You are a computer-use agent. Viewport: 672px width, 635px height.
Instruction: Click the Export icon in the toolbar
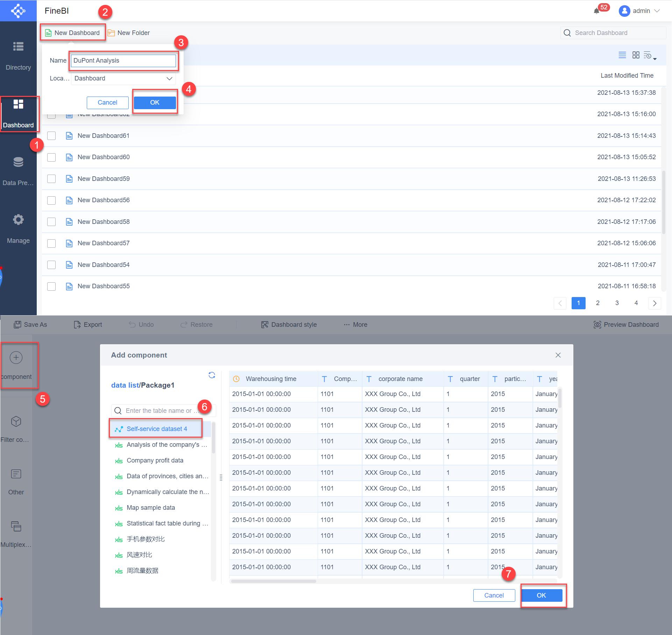[x=77, y=324]
